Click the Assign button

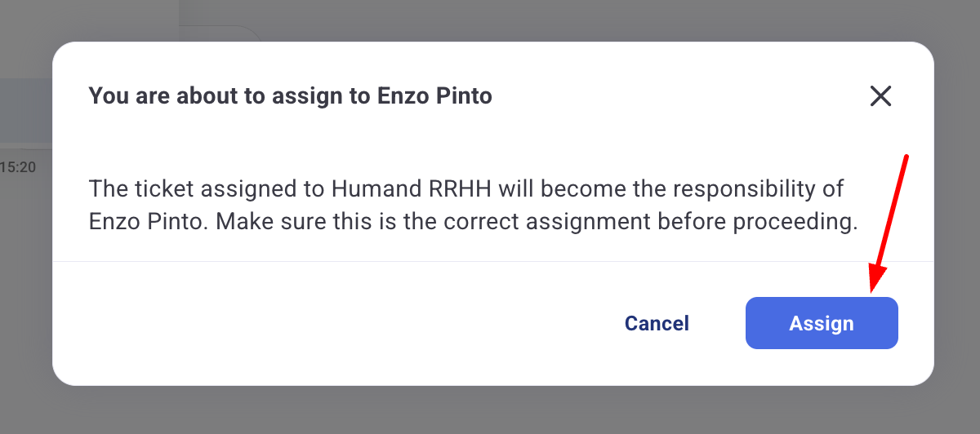pyautogui.click(x=822, y=323)
